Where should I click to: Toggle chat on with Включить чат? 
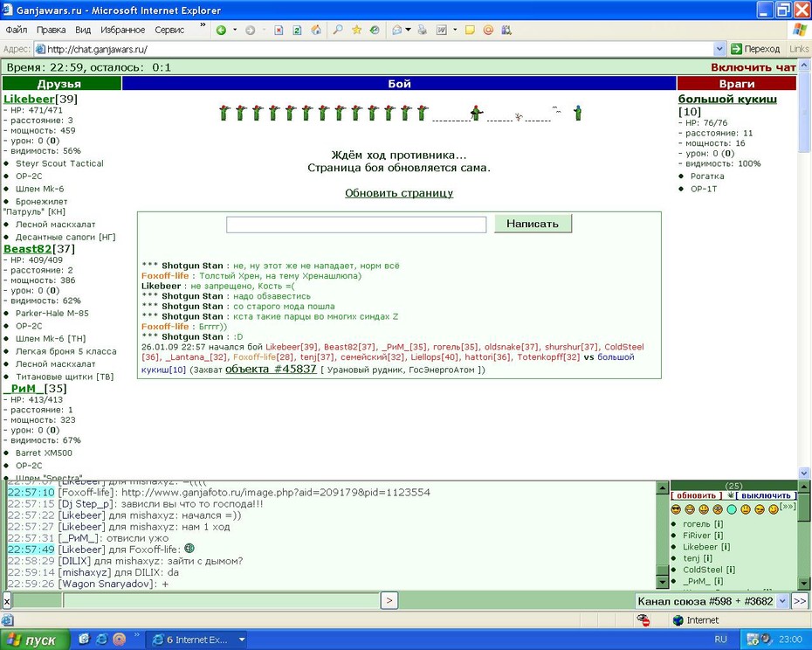pyautogui.click(x=753, y=67)
